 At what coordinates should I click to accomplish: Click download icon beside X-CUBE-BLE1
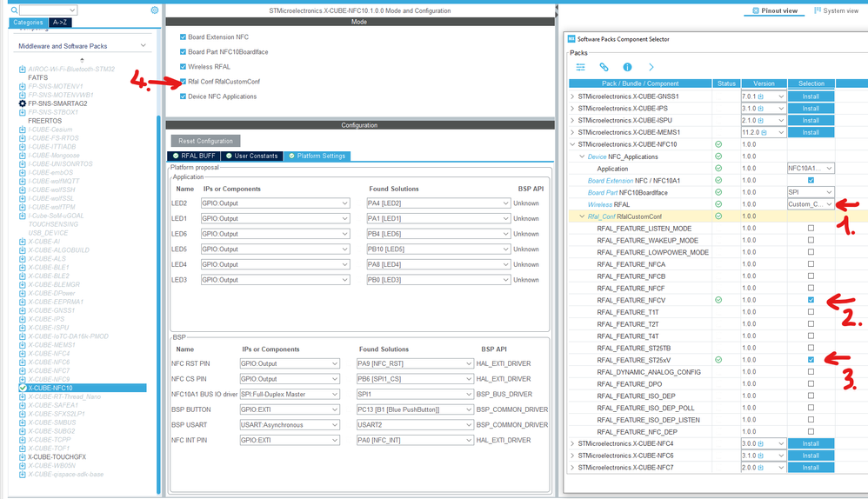click(x=22, y=267)
